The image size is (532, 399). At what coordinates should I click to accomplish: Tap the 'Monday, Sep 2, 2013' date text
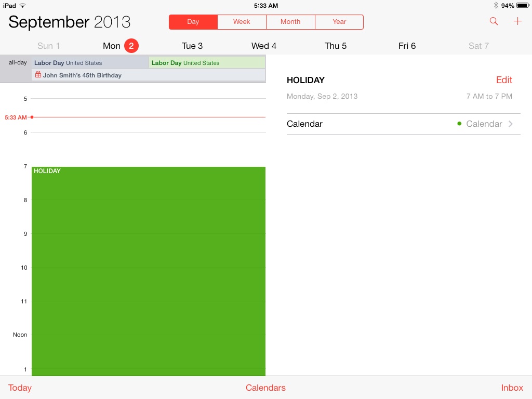[322, 96]
